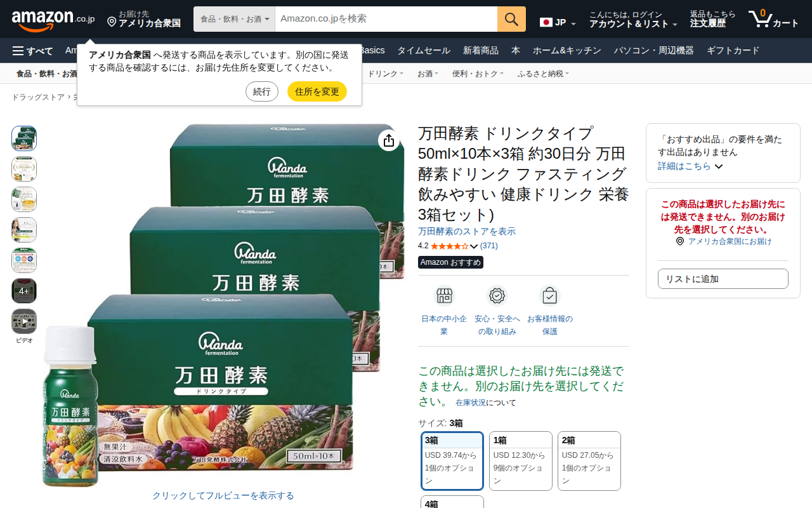Open タイムセール in the navigation bar
This screenshot has width=812, height=508.
point(424,51)
